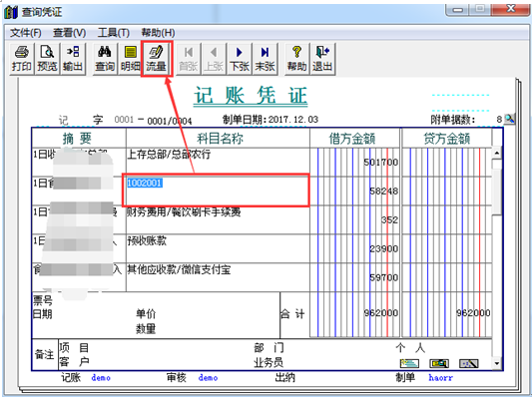The width and height of the screenshot is (532, 399).
Task: Click first small icon below 个人
Action: (x=409, y=364)
